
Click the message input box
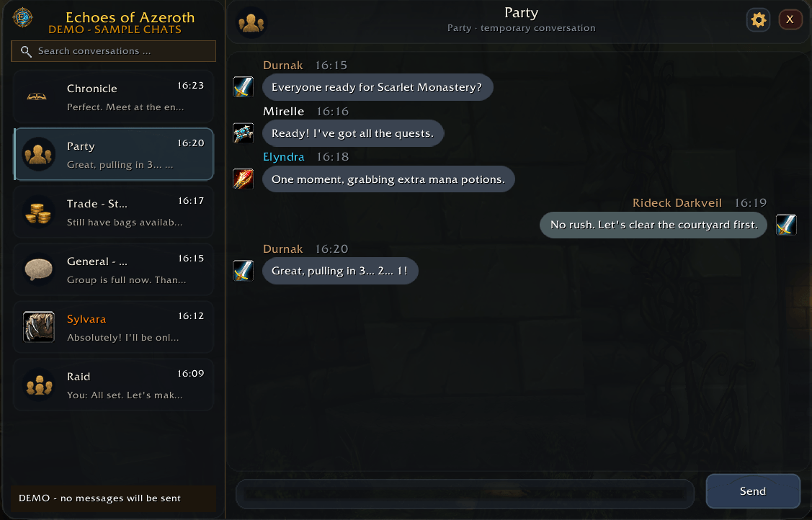click(465, 493)
